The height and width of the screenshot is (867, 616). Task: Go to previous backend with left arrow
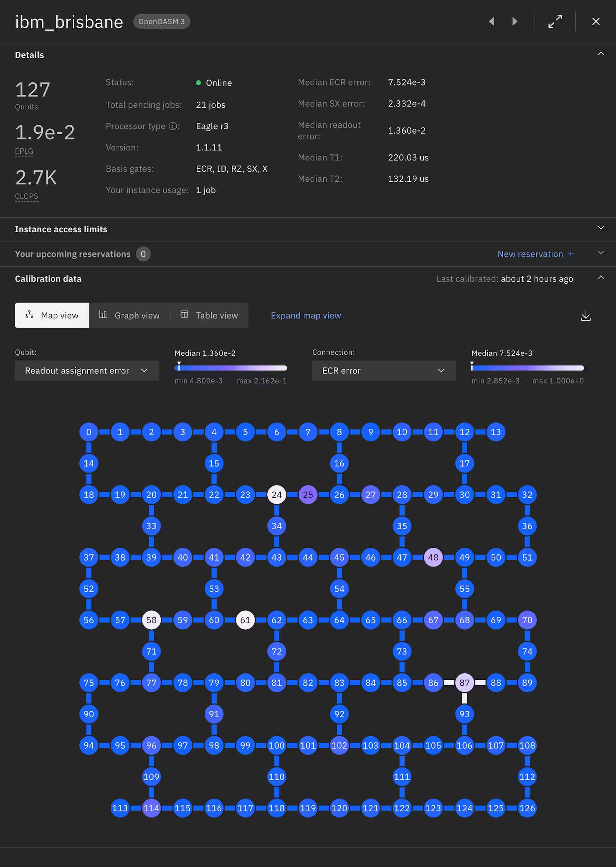click(x=492, y=21)
